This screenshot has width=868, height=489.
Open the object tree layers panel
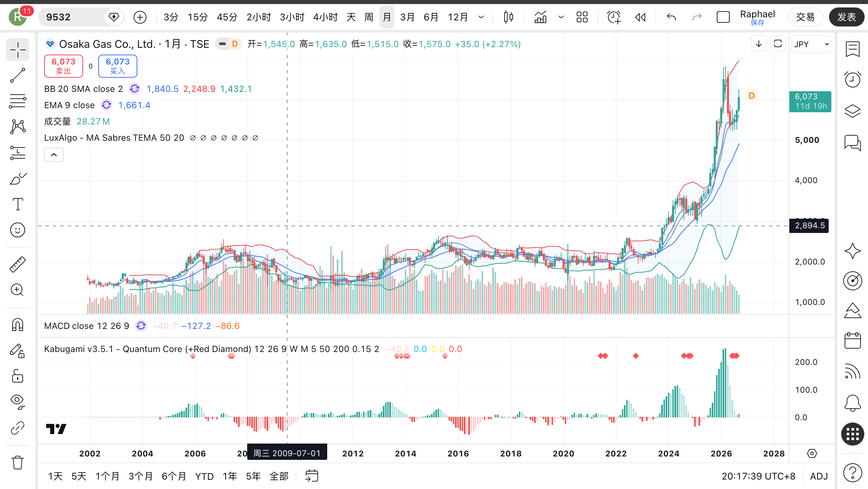pyautogui.click(x=852, y=111)
